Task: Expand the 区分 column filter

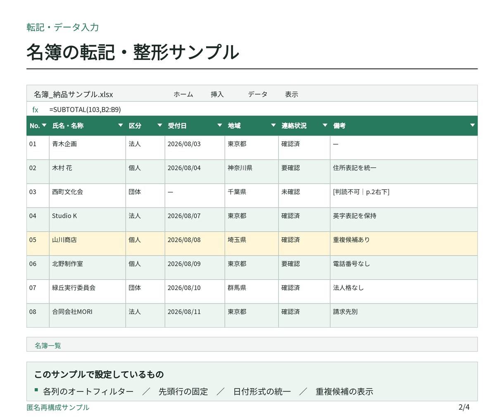Action: coord(160,125)
